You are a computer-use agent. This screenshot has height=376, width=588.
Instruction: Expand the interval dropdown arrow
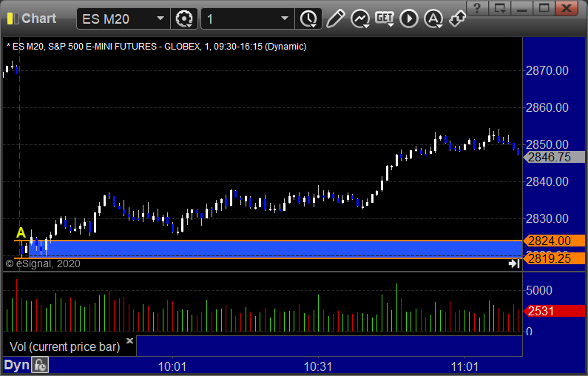click(x=285, y=19)
